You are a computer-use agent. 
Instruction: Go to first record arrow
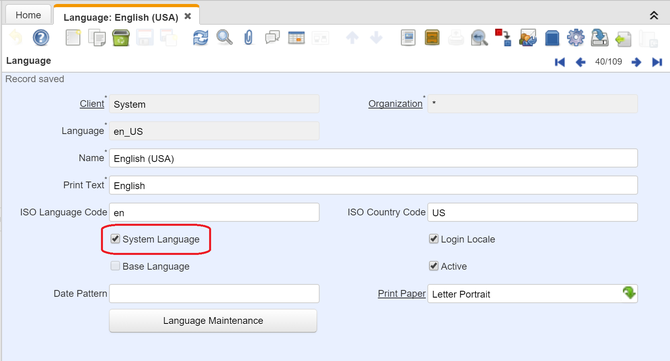coord(560,62)
